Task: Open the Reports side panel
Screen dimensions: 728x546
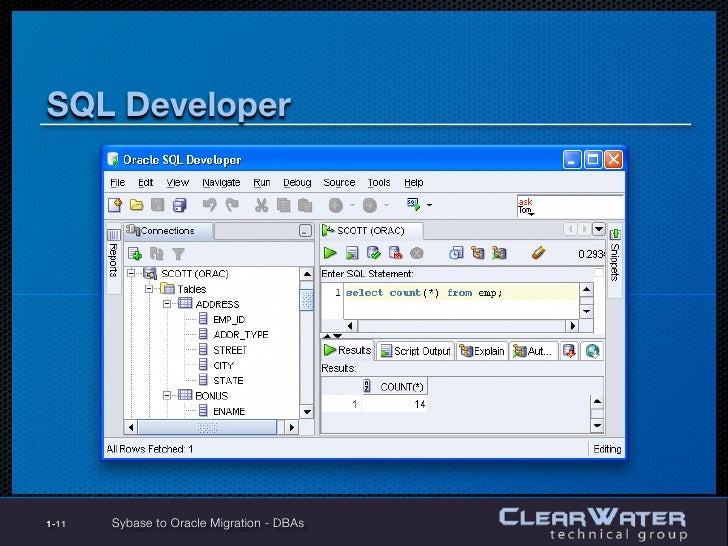Action: tap(113, 258)
